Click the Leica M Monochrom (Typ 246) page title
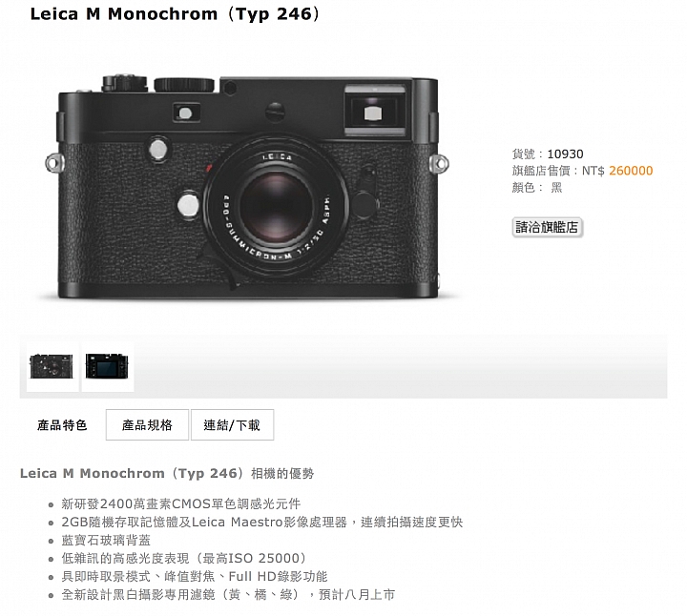 tap(175, 14)
